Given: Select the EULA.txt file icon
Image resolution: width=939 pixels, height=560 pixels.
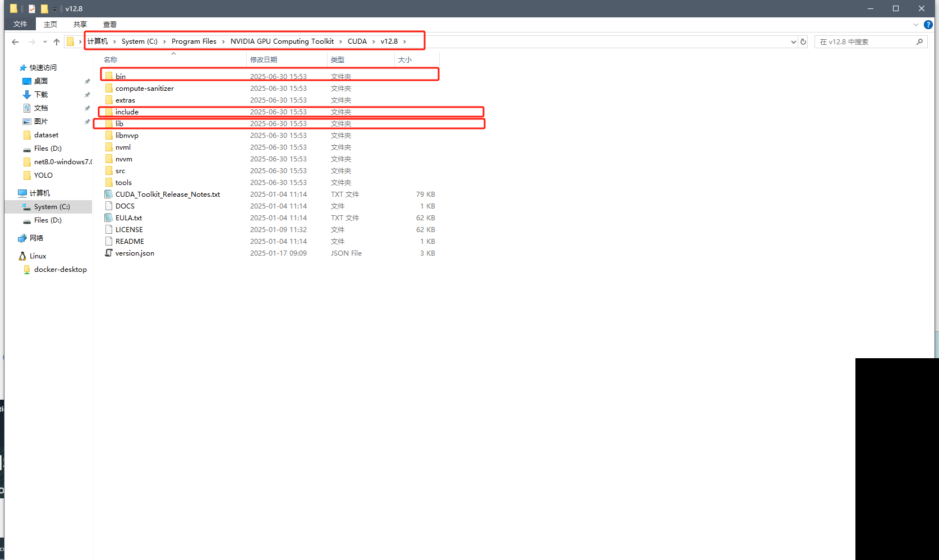Looking at the screenshot, I should point(109,217).
